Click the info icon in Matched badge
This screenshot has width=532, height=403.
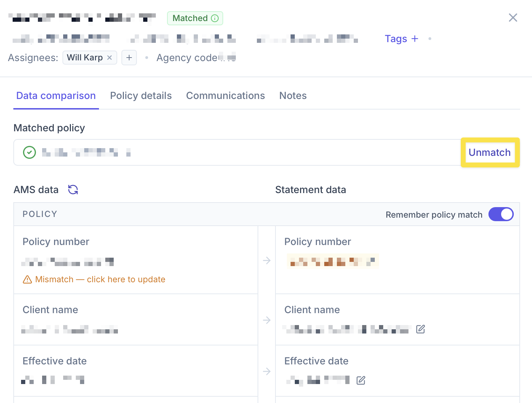pos(215,18)
